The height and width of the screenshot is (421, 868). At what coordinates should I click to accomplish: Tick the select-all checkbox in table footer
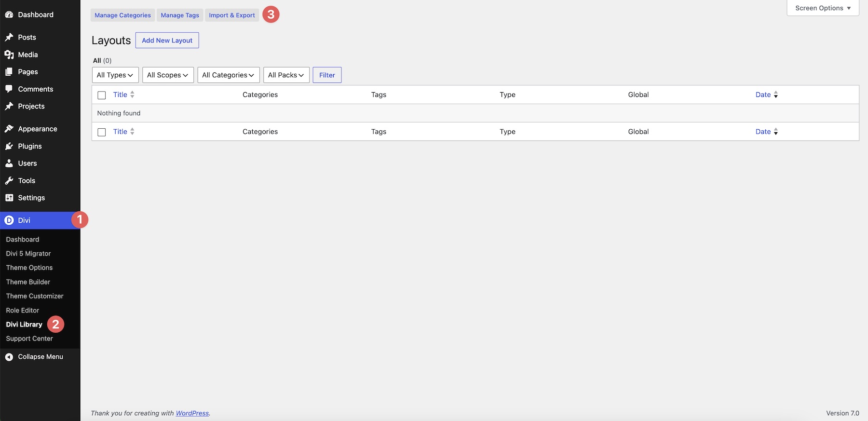click(102, 132)
